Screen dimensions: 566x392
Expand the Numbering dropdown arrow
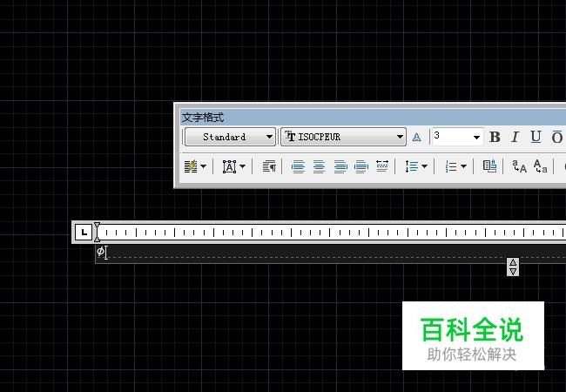pos(463,166)
